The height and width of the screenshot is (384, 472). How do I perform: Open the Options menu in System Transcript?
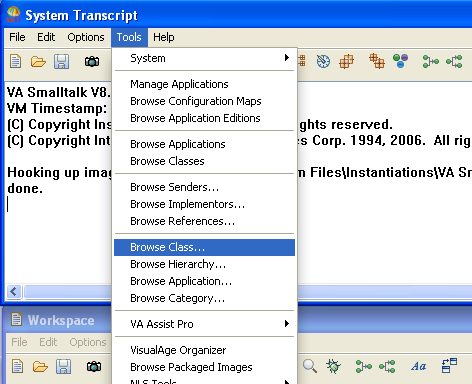click(x=86, y=37)
